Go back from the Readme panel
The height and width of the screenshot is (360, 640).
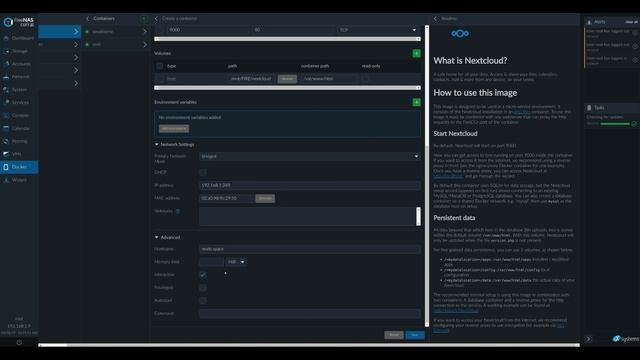click(x=436, y=18)
